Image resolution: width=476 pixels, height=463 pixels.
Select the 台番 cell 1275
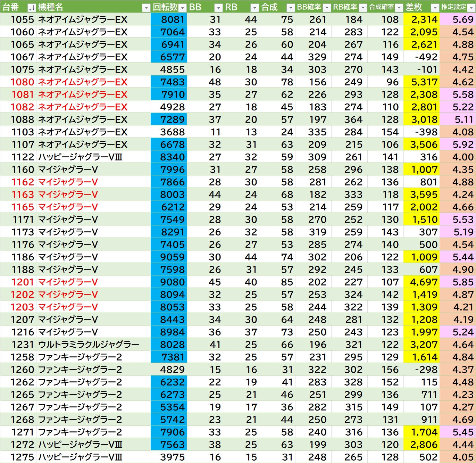click(x=23, y=457)
